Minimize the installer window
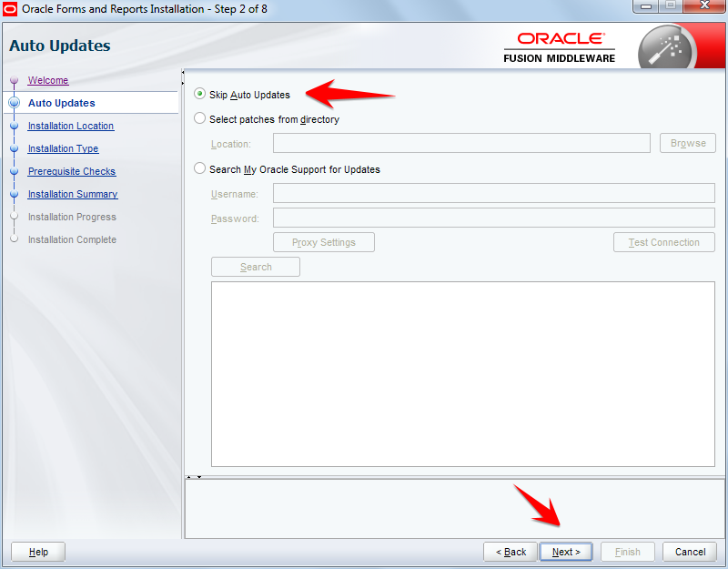The image size is (728, 569). 645,6
